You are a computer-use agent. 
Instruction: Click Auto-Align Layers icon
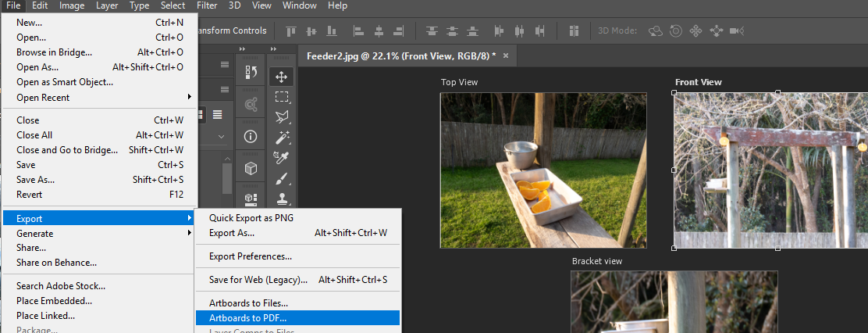pyautogui.click(x=574, y=31)
